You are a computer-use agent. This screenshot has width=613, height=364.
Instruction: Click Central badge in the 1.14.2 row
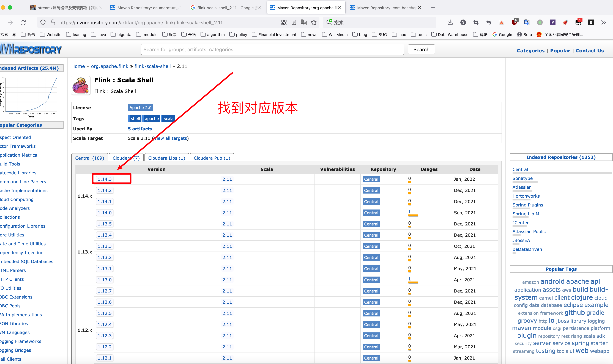(371, 190)
